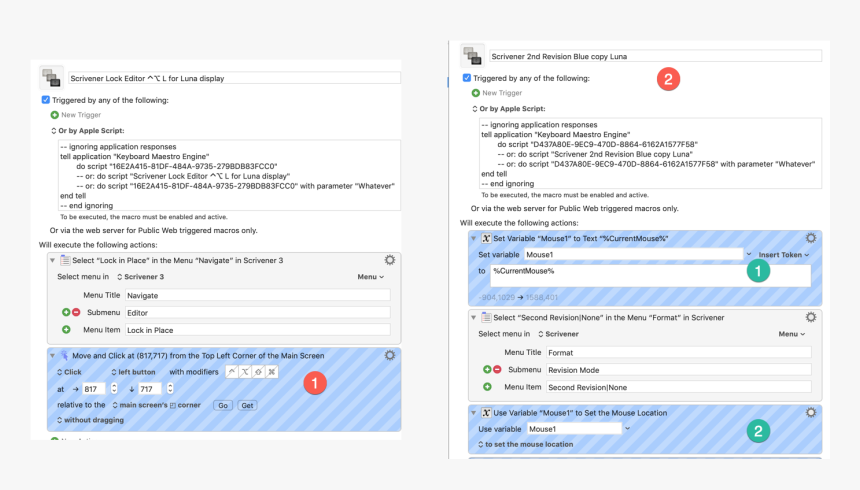This screenshot has height=490, width=860.
Task: Open the Menu dropdown in Lock in Place action
Action: coord(371,277)
